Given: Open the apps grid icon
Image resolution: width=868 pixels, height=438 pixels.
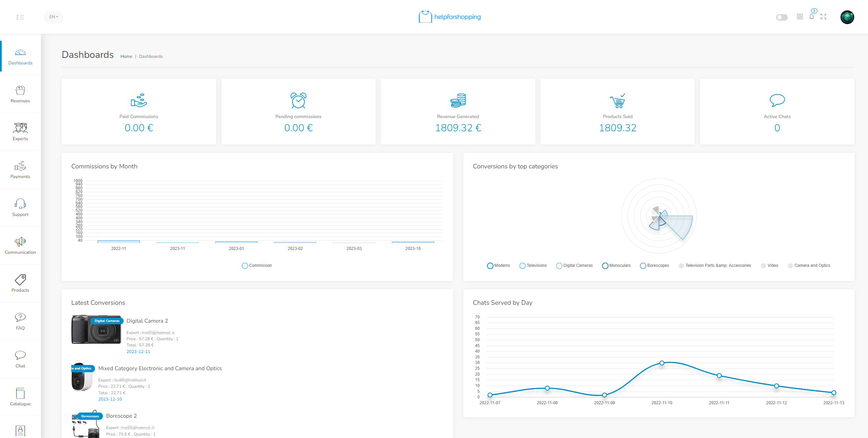Looking at the screenshot, I should point(799,17).
